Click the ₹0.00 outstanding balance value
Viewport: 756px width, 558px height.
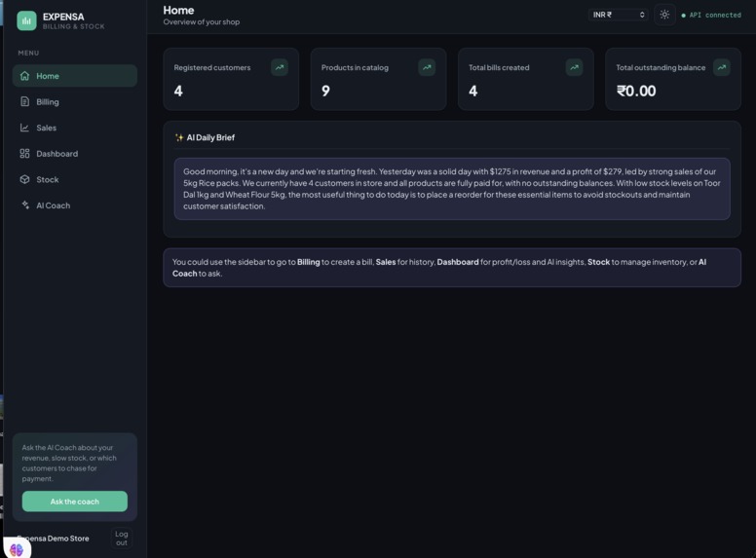point(636,92)
